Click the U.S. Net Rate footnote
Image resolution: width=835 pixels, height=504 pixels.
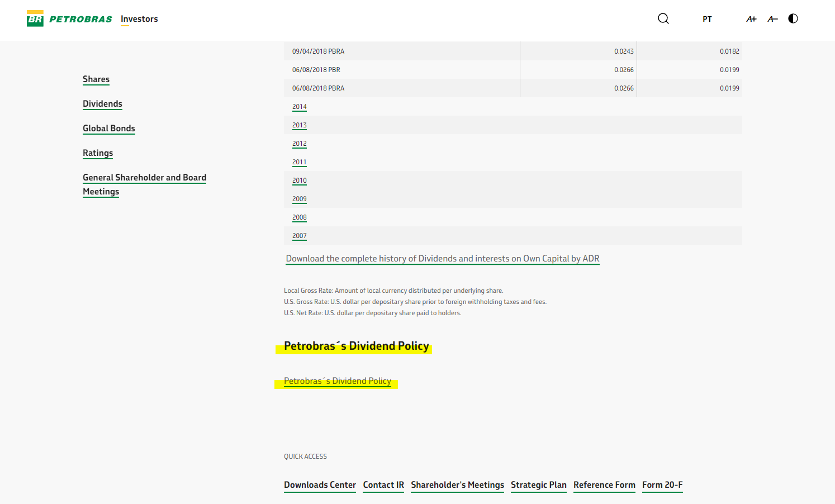(373, 313)
